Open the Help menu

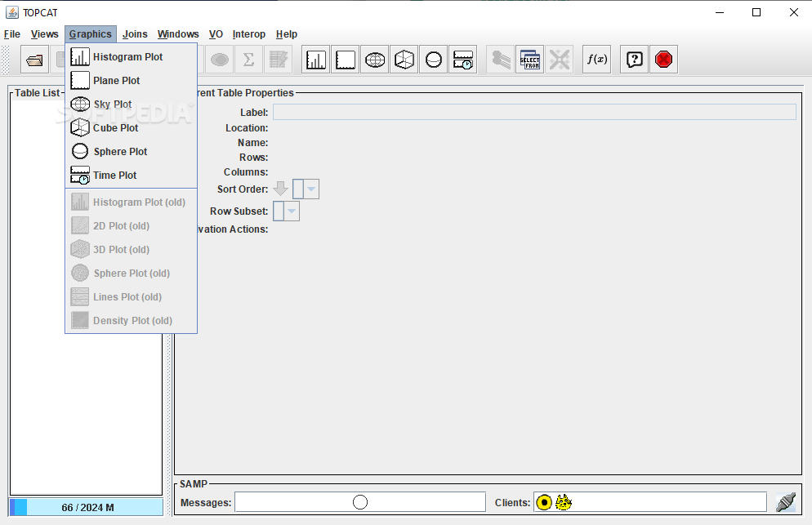pyautogui.click(x=287, y=34)
